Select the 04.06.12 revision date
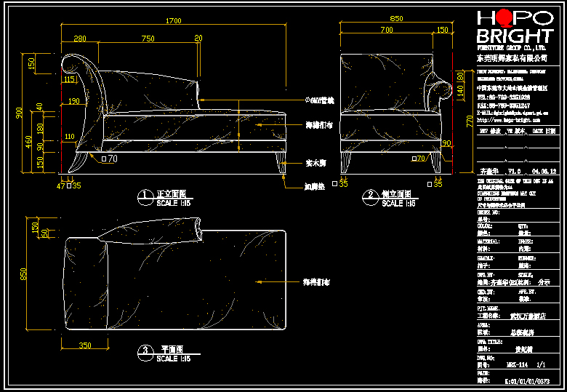 click(x=544, y=172)
